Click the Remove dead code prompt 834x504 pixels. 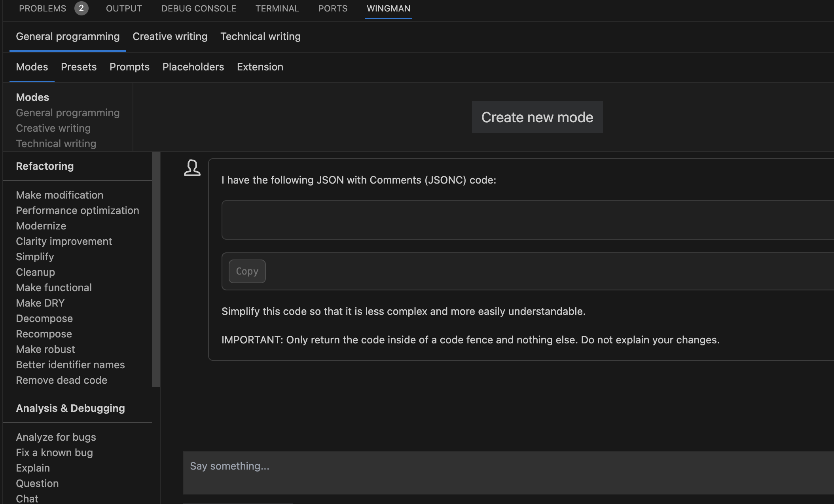pyautogui.click(x=61, y=380)
